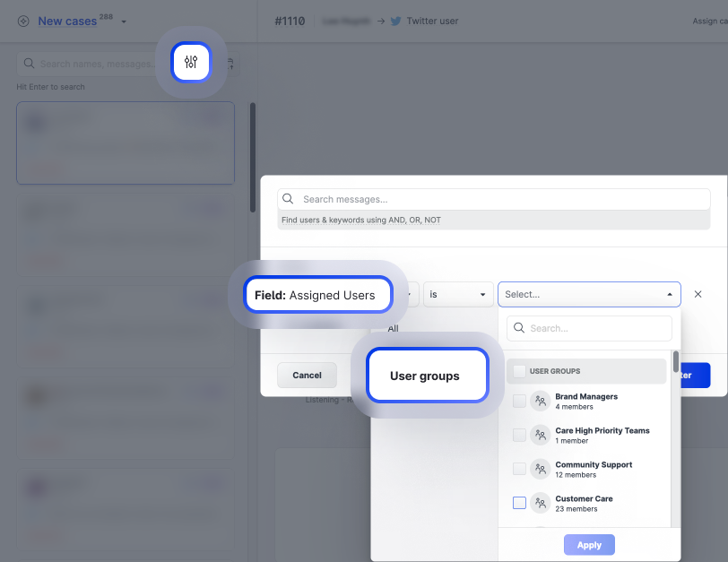Click the Brand Managers group icon

540,402
